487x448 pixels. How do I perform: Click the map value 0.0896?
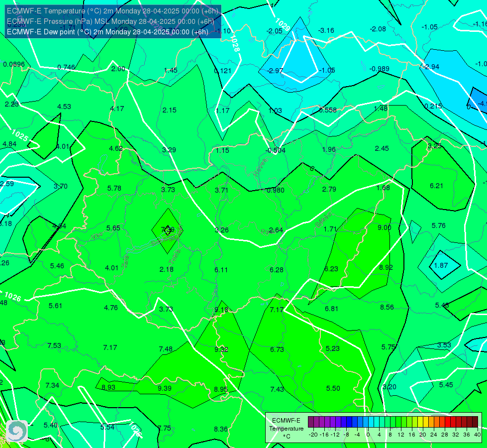(x=14, y=64)
